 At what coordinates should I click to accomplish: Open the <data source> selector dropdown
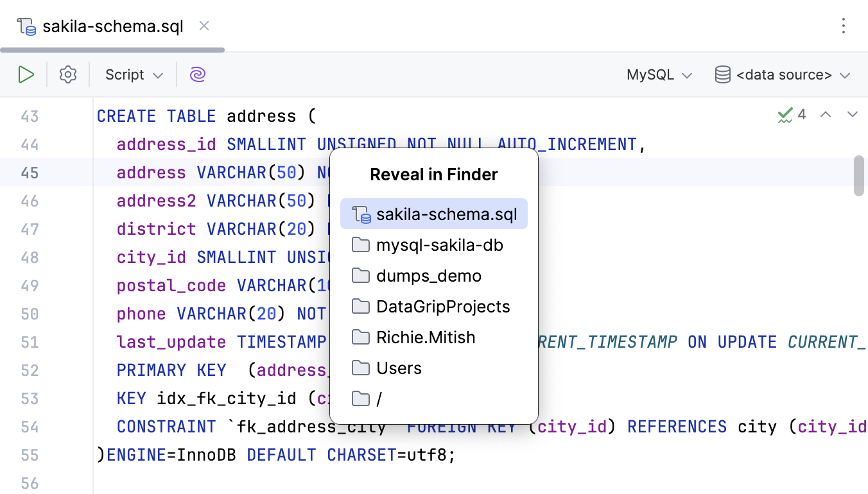pos(783,74)
